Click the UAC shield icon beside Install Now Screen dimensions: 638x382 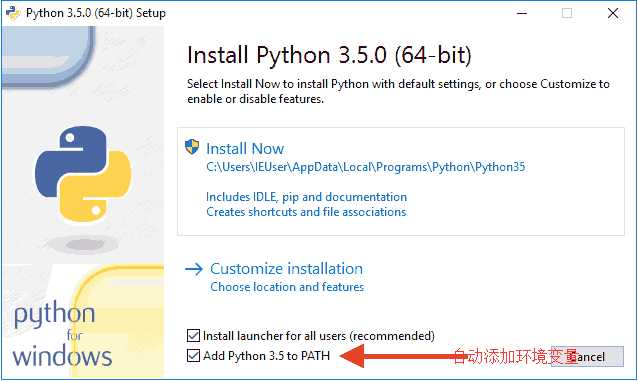tap(192, 147)
